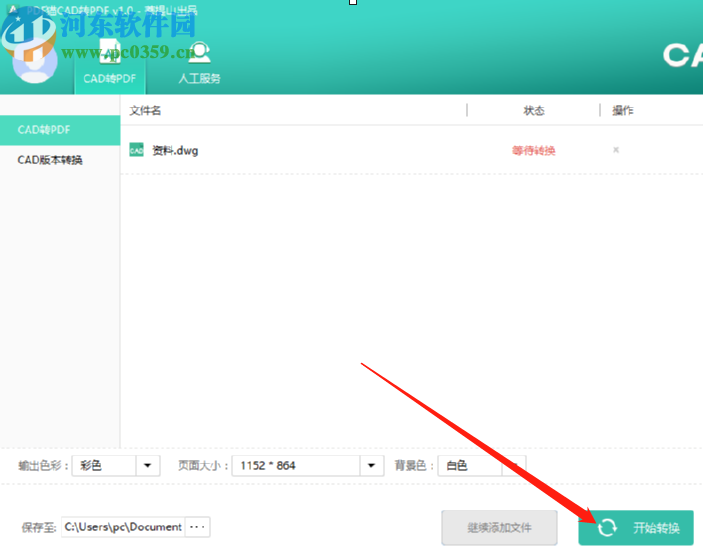Click the user avatar icon
Image resolution: width=703 pixels, height=558 pixels.
[35, 63]
